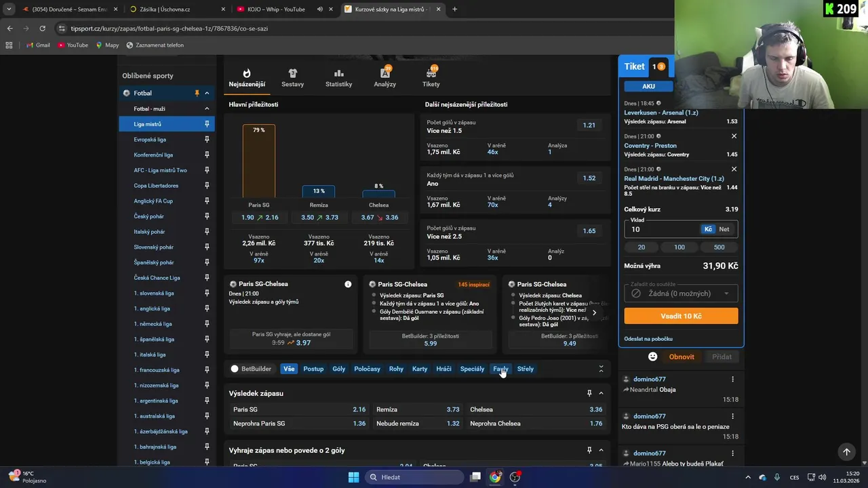Open the Zařadit do soutěže dropdown
868x488 pixels.
tap(681, 293)
